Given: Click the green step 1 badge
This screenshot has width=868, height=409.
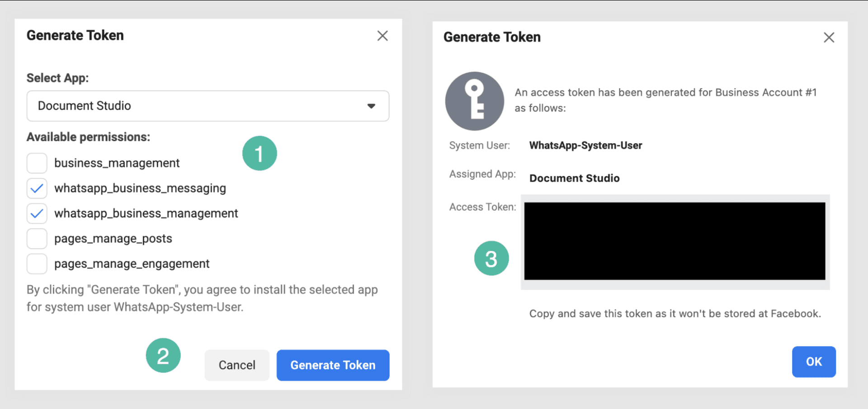Looking at the screenshot, I should (x=259, y=154).
